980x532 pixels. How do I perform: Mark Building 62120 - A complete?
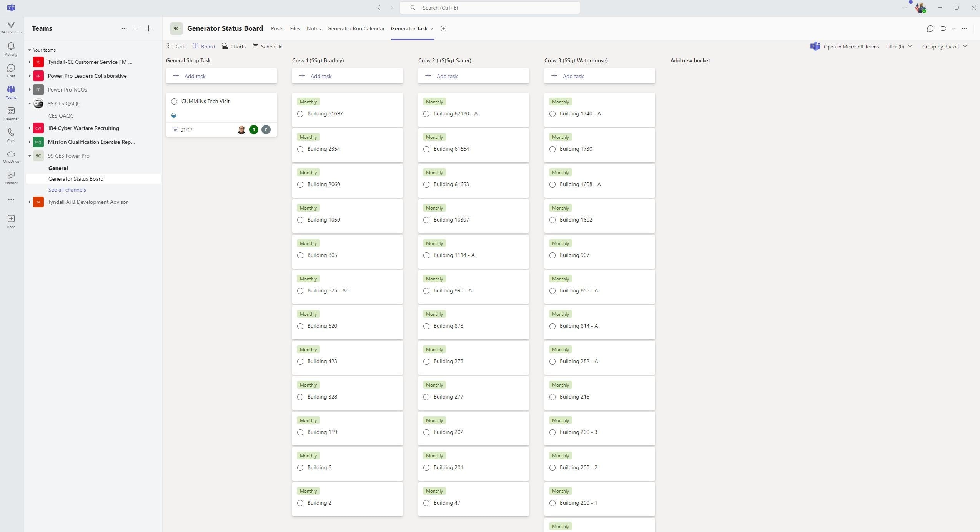click(x=426, y=114)
